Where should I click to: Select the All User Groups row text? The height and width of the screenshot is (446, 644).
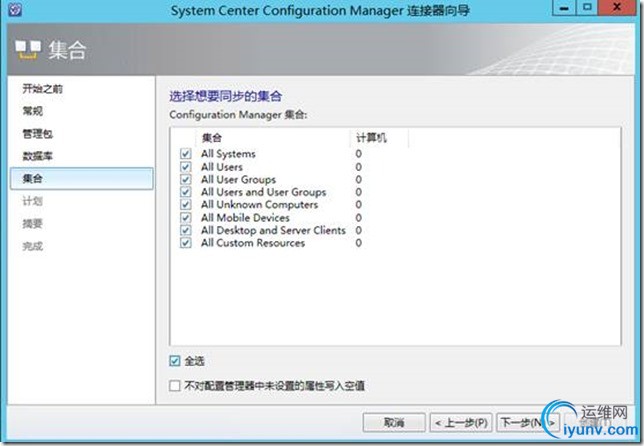tap(238, 180)
